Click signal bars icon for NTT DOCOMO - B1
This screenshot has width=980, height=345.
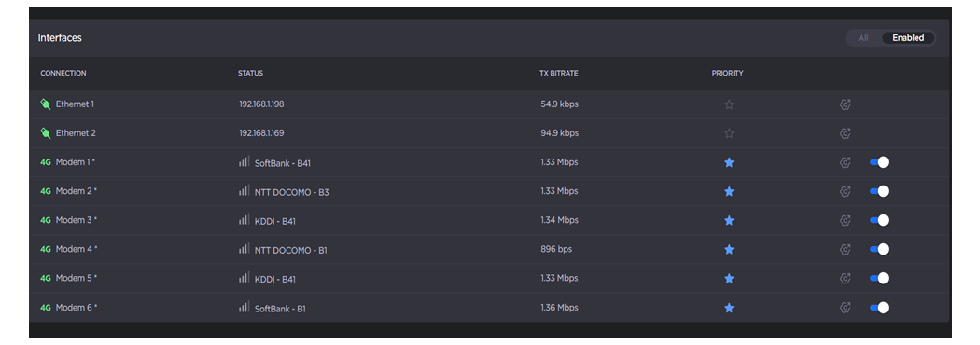click(244, 248)
